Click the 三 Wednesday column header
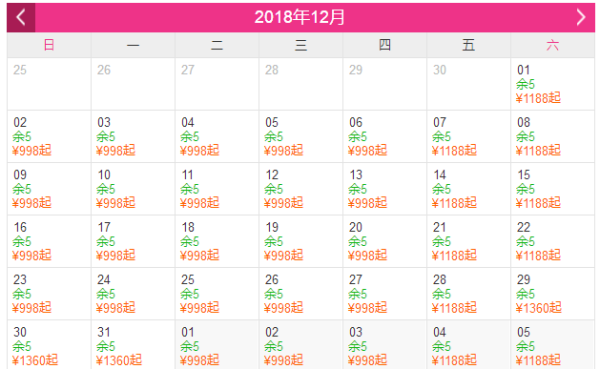This screenshot has height=369, width=600. 301,45
